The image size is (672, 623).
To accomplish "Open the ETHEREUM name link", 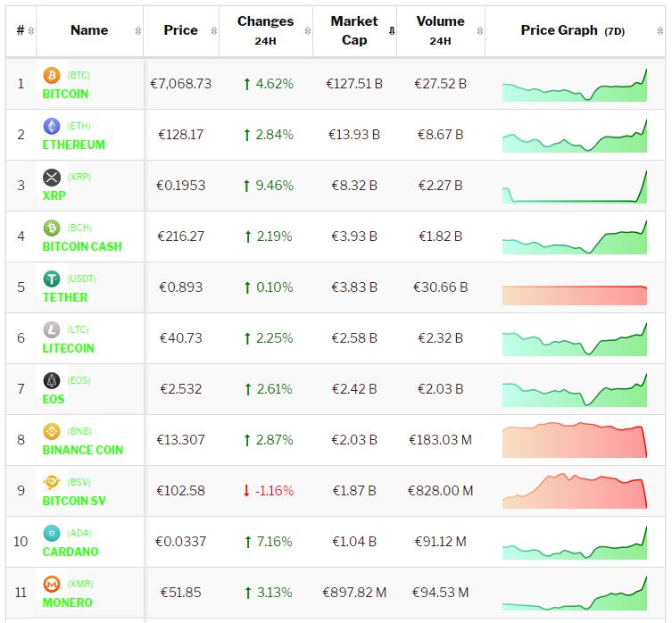I will [74, 145].
